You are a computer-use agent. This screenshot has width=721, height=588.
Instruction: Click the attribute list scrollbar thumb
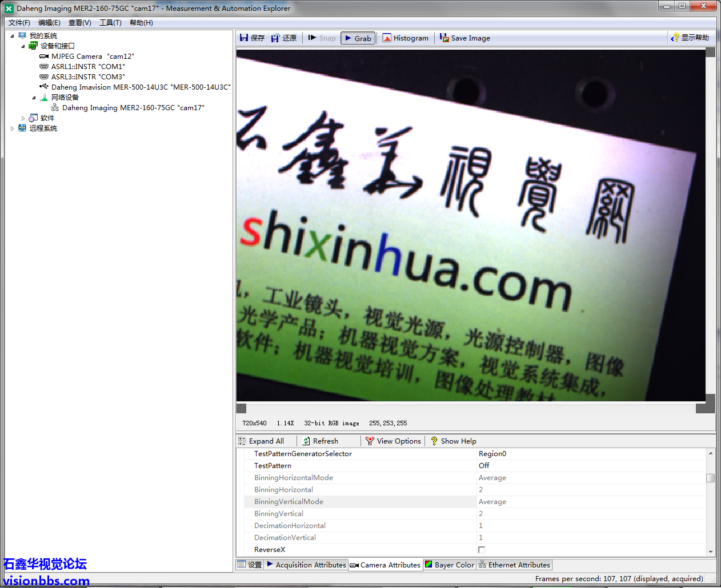[711, 478]
